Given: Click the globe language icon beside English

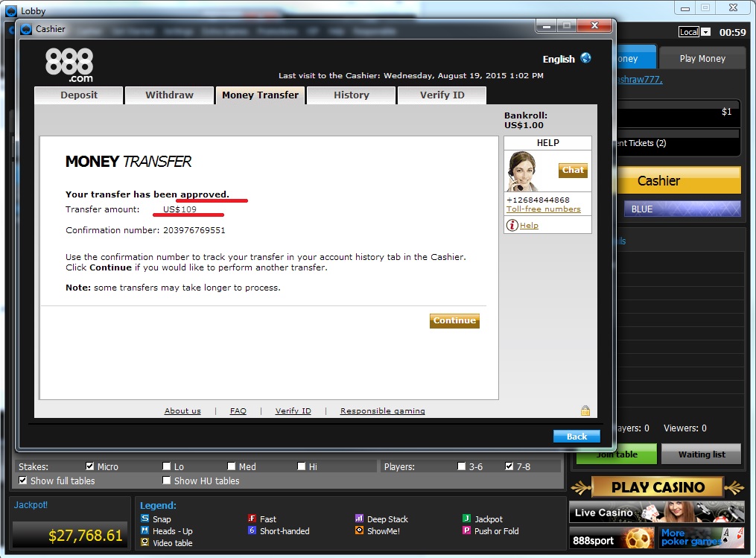Looking at the screenshot, I should click(x=585, y=58).
